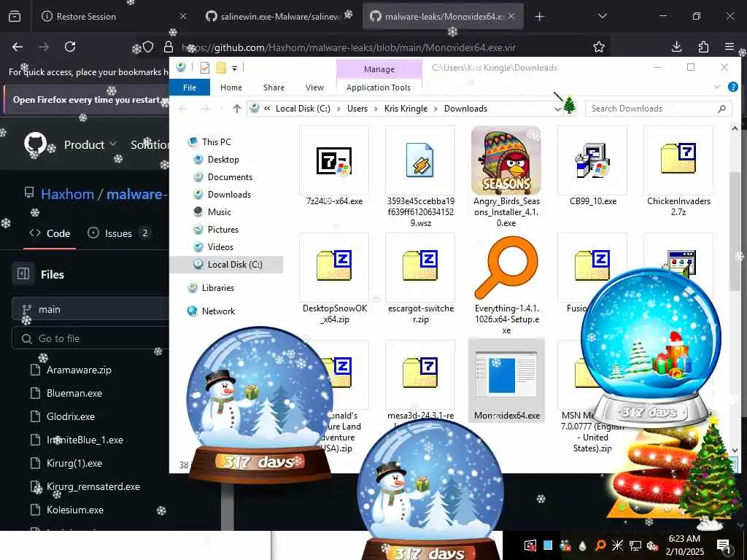
Task: Open the address bar history dropdown
Action: tap(557, 109)
